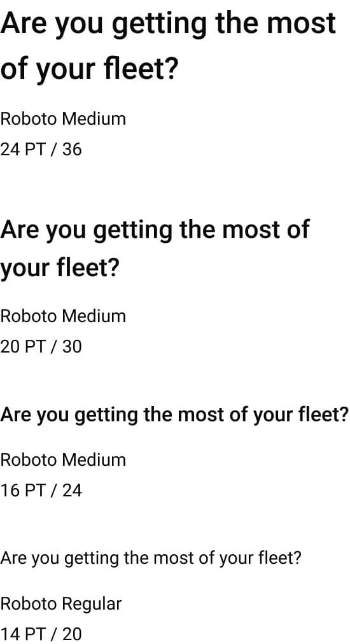This screenshot has width=350, height=644.
Task: Click Roboto Medium label of 24 PT sample
Action: point(63,119)
